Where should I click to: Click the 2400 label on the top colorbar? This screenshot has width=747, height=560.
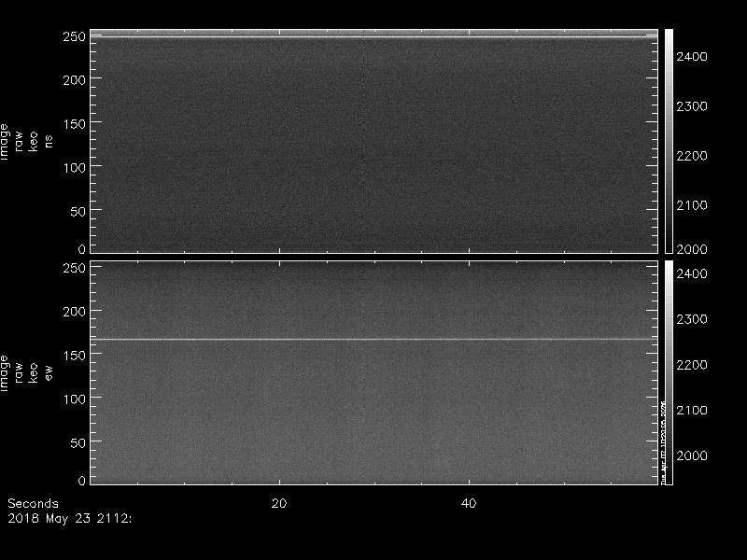[692, 57]
